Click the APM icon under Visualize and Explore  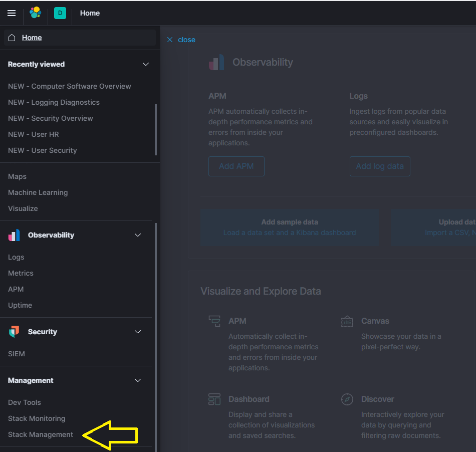click(x=214, y=321)
